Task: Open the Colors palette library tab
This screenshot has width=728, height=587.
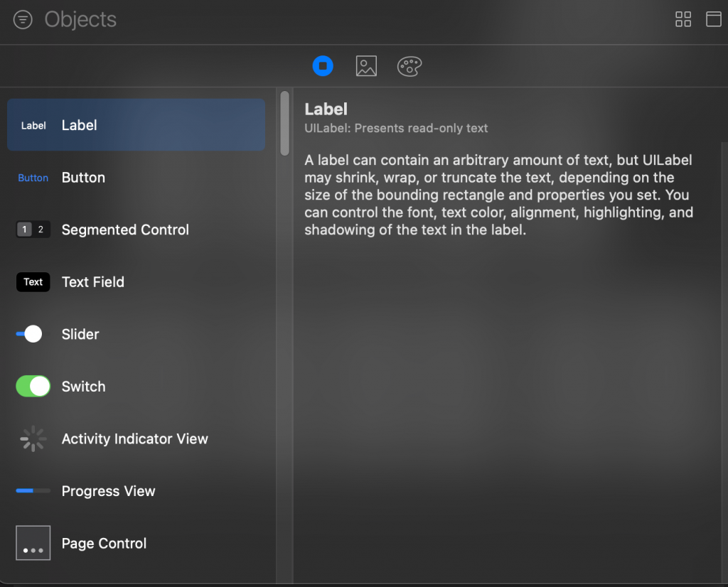Action: point(409,66)
